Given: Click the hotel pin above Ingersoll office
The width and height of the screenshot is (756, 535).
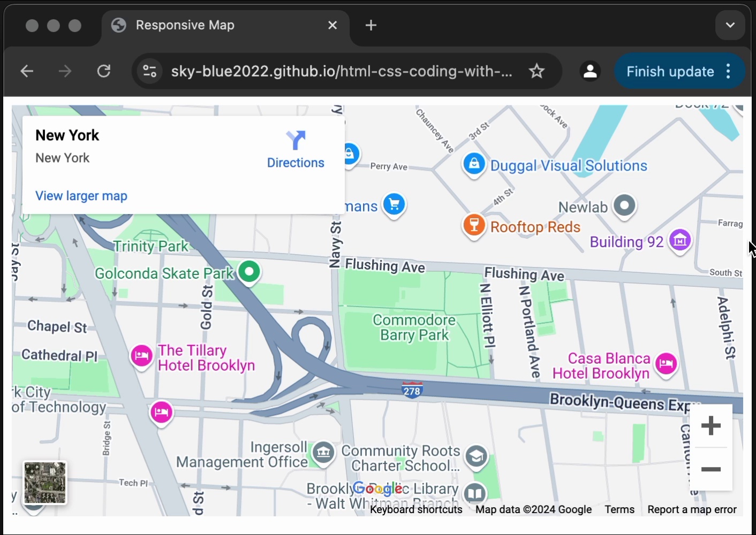Looking at the screenshot, I should coord(161,413).
